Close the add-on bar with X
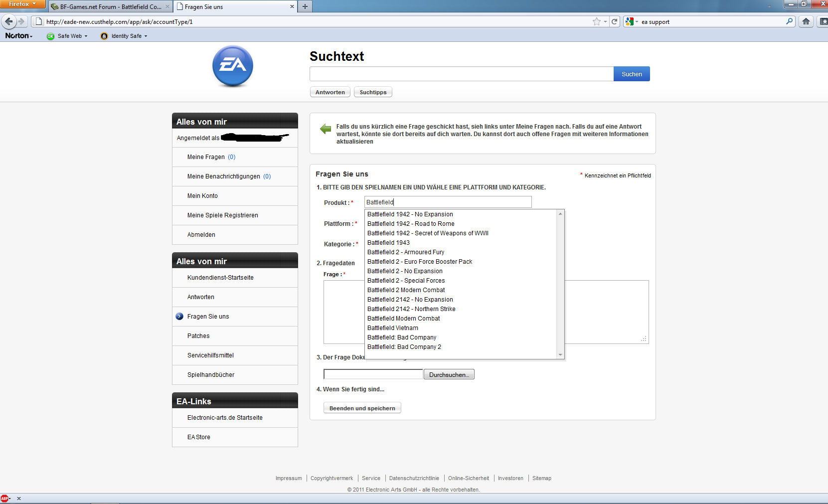This screenshot has height=504, width=828. click(x=19, y=499)
